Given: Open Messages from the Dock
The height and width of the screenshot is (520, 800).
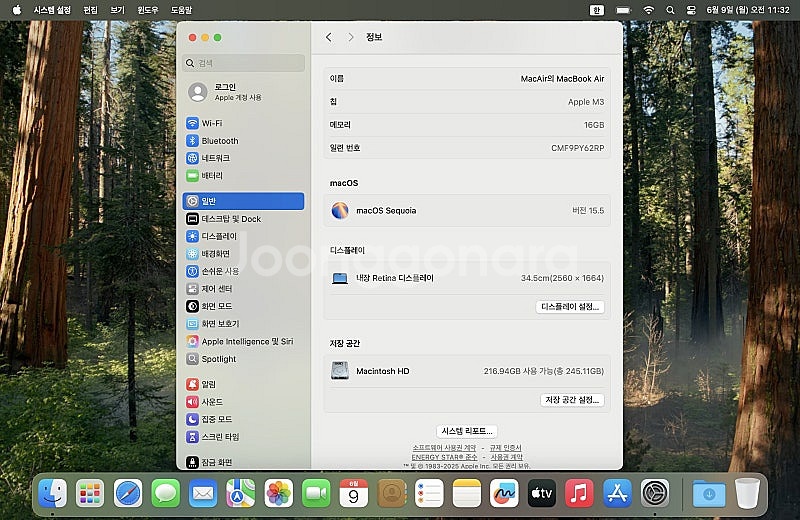Looking at the screenshot, I should [165, 493].
